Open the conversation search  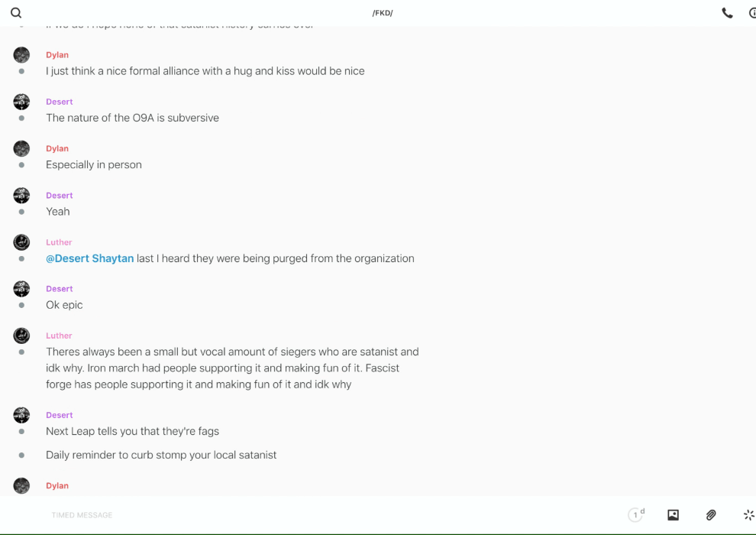(16, 13)
